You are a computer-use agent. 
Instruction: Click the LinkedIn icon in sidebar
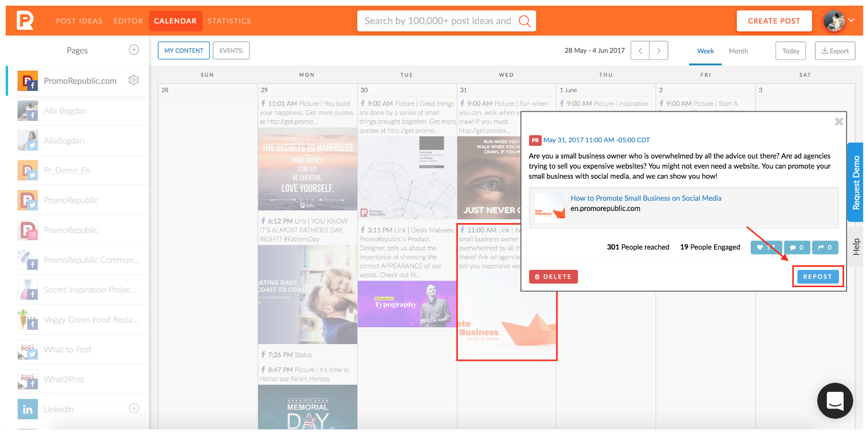point(27,409)
